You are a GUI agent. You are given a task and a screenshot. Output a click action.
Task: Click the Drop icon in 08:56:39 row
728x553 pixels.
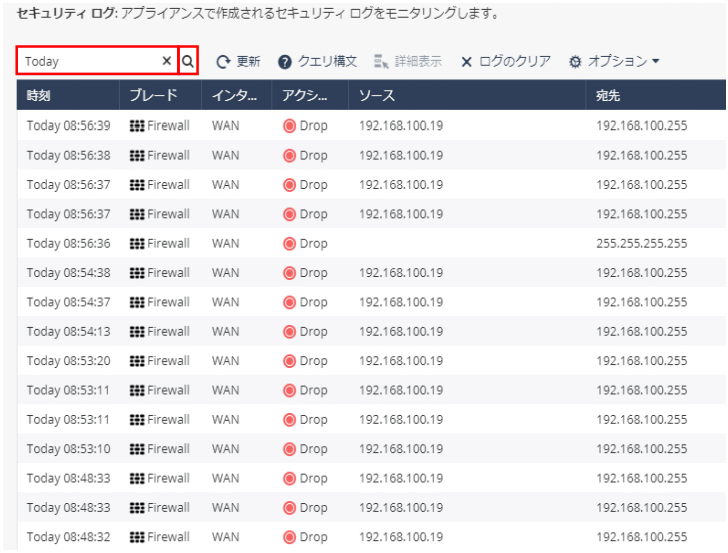pos(290,126)
